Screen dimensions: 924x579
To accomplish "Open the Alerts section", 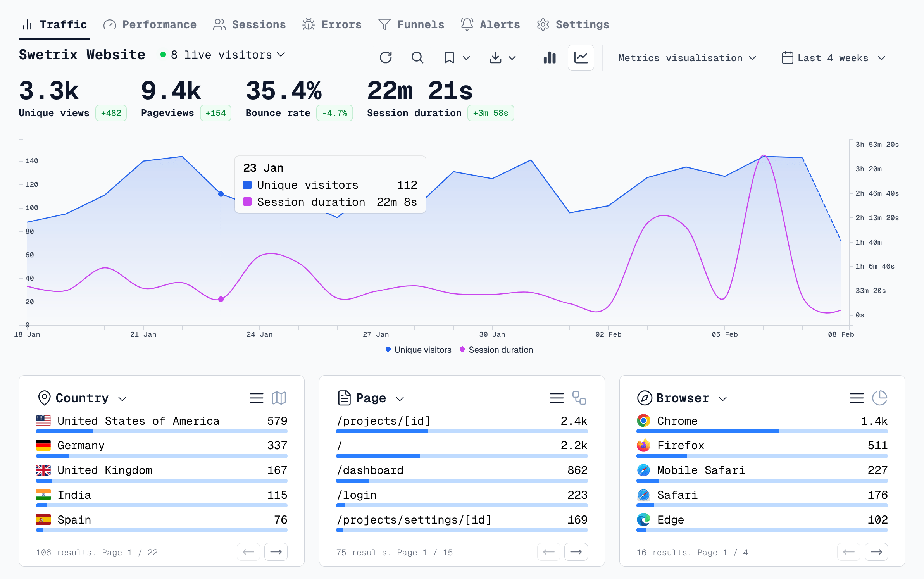I will click(x=490, y=24).
